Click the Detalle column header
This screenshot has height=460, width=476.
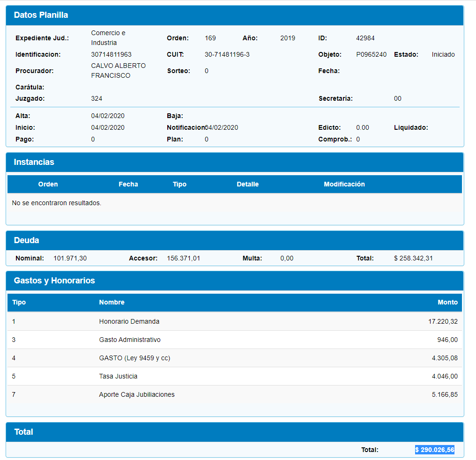247,184
